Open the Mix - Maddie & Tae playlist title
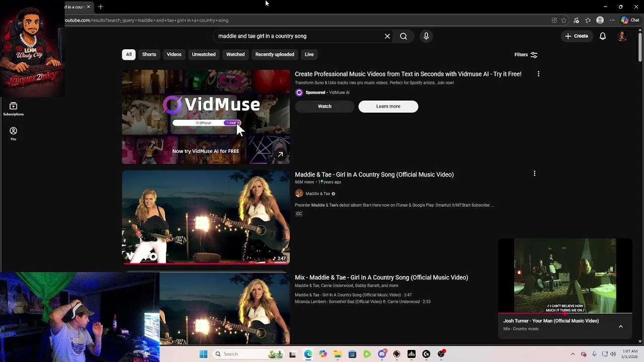Screen dimensions: 644x362 click(x=381, y=278)
